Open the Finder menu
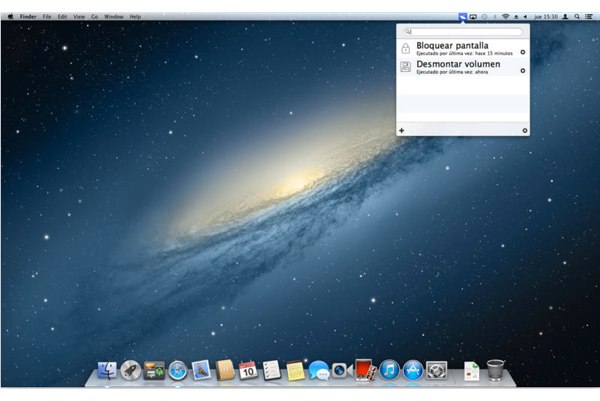This screenshot has width=600, height=401. (28, 16)
